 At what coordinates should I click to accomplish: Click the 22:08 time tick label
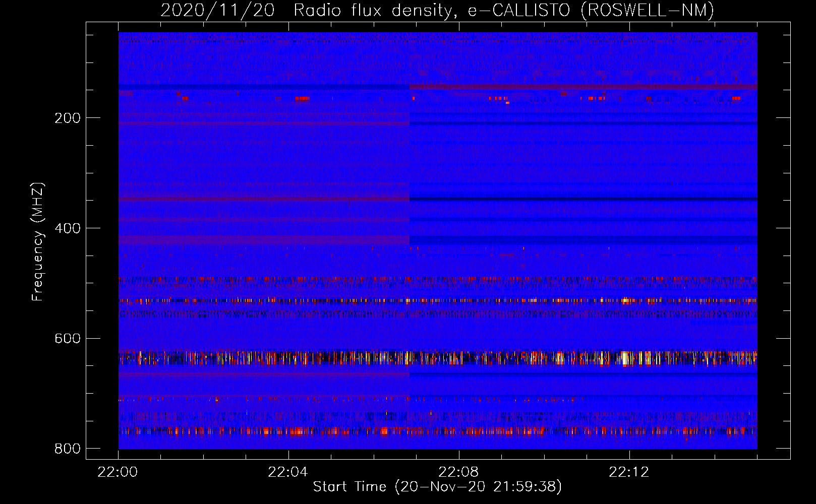pyautogui.click(x=458, y=472)
